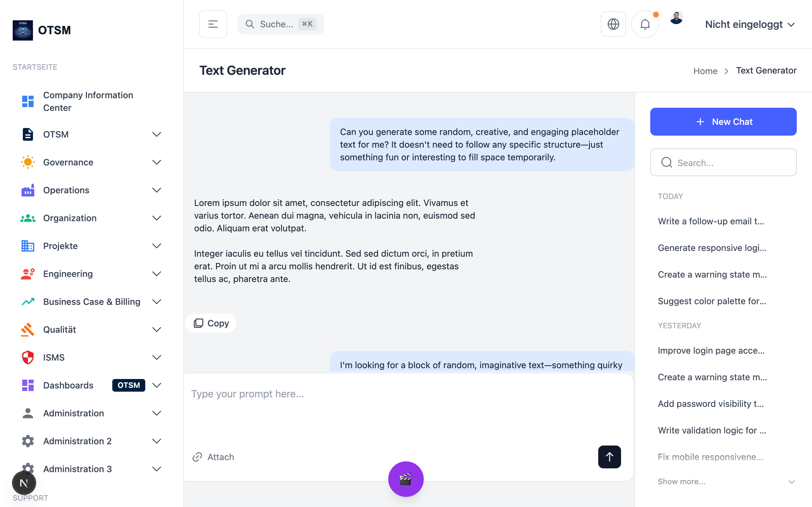This screenshot has width=812, height=507.
Task: Send the prompt with the arrow button
Action: (x=609, y=457)
